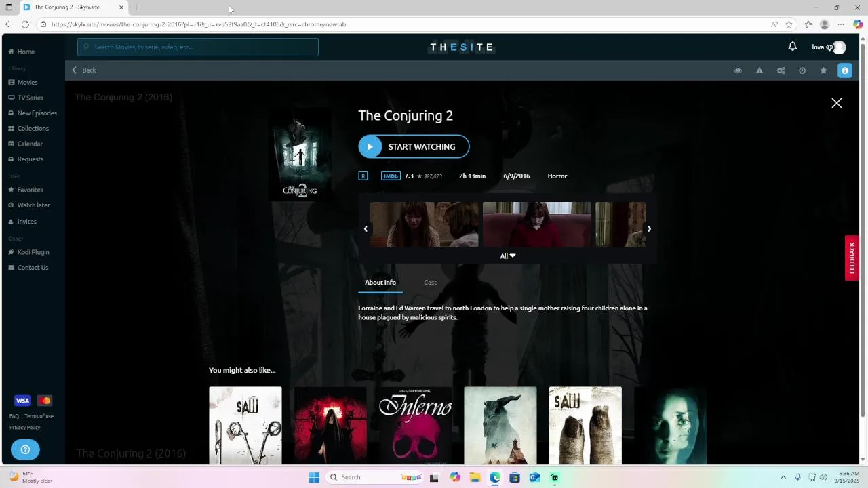Open the blue help question mark button
This screenshot has width=868, height=488.
[25, 449]
